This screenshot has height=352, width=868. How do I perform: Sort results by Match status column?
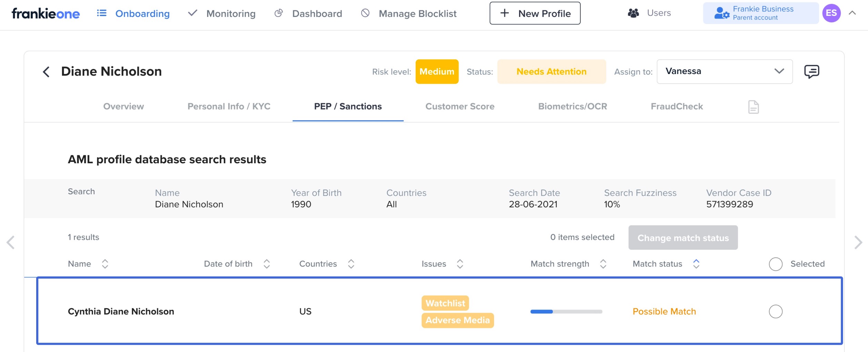[x=696, y=264]
